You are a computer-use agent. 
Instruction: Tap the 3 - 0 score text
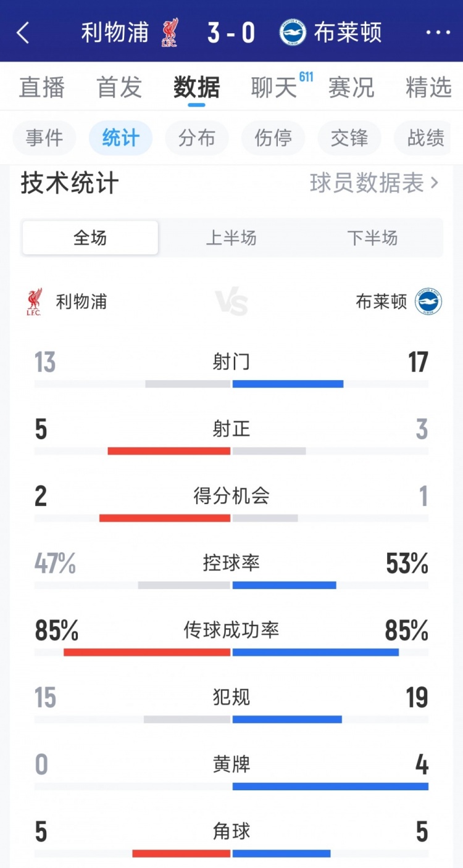click(x=231, y=33)
